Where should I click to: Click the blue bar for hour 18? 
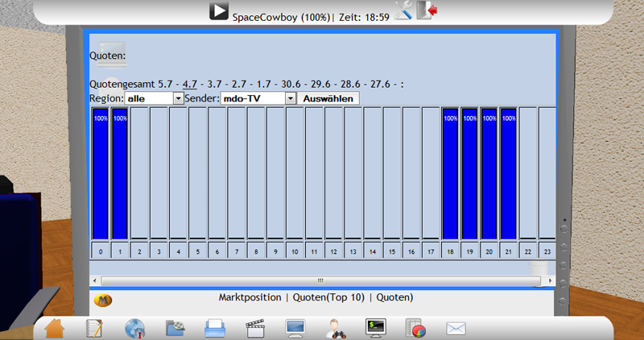(450, 173)
